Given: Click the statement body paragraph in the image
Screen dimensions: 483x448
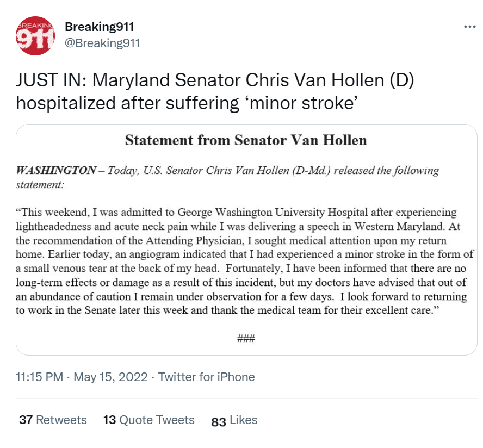Looking at the screenshot, I should click(x=245, y=261).
